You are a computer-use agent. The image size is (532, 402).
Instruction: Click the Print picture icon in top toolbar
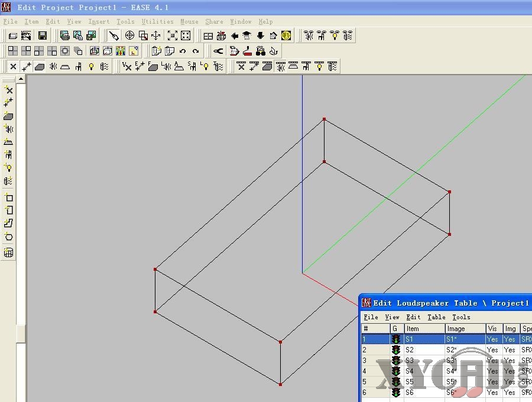click(64, 35)
